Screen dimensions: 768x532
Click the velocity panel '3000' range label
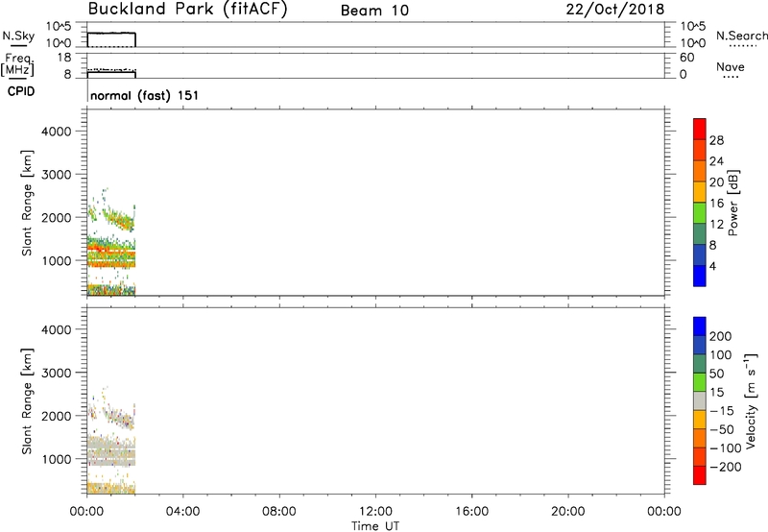(57, 373)
